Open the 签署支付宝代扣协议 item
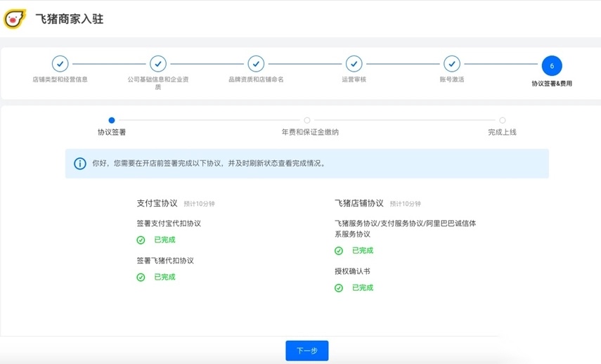This screenshot has width=601, height=364. tap(169, 223)
